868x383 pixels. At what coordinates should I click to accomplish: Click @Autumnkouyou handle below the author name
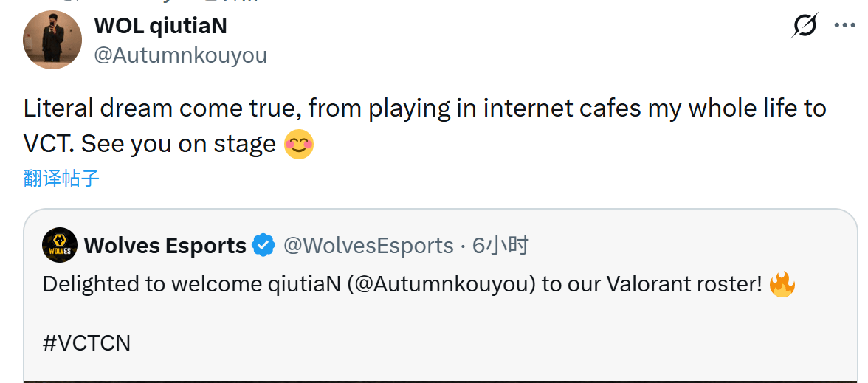(x=181, y=55)
